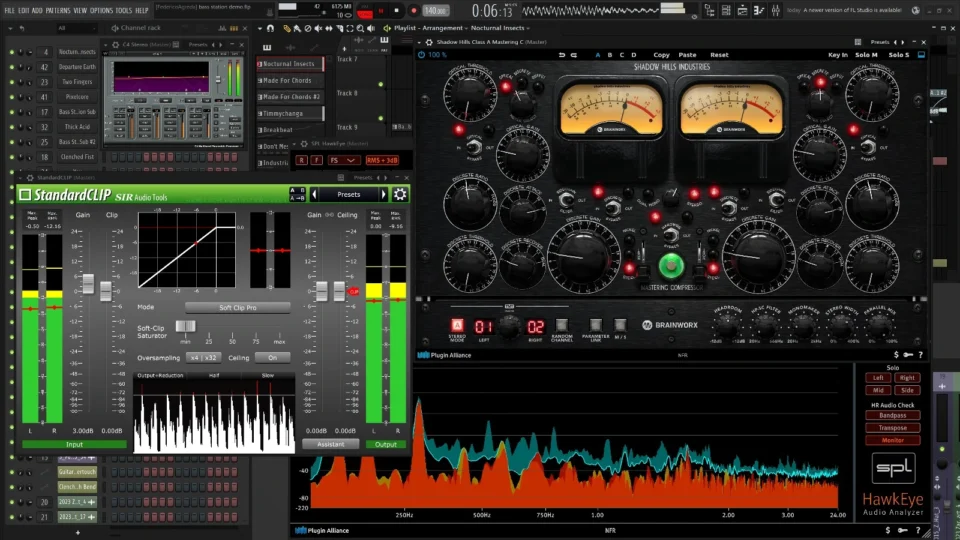960x540 pixels.
Task: Open the channel rack All filter dropdown
Action: tap(75, 28)
